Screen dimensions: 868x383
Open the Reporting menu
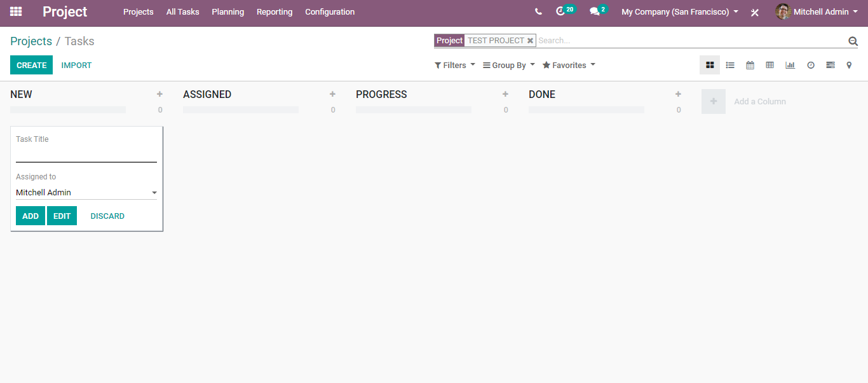coord(275,11)
